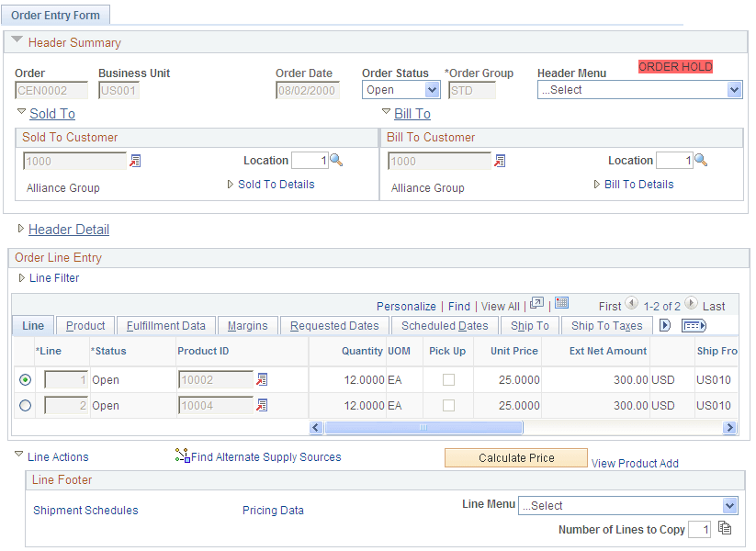Image resolution: width=756 pixels, height=551 pixels.
Task: Download grid to spreadsheet icon
Action: tap(561, 303)
